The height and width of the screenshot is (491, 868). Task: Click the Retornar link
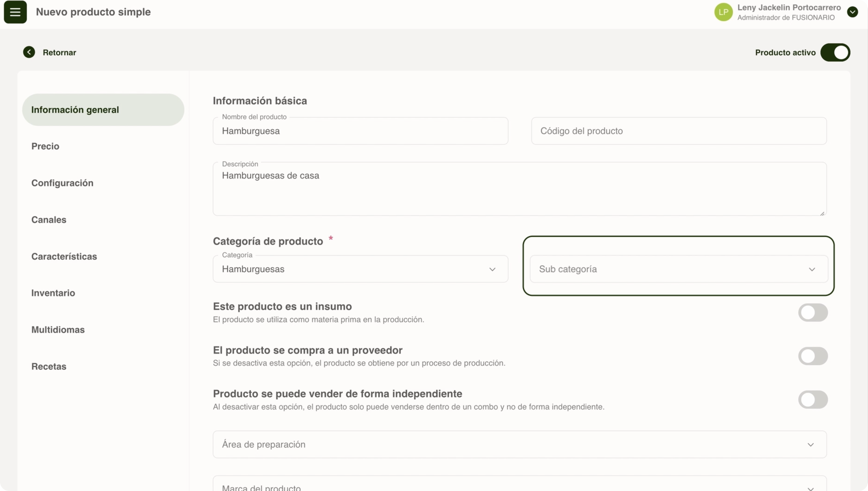pos(59,53)
